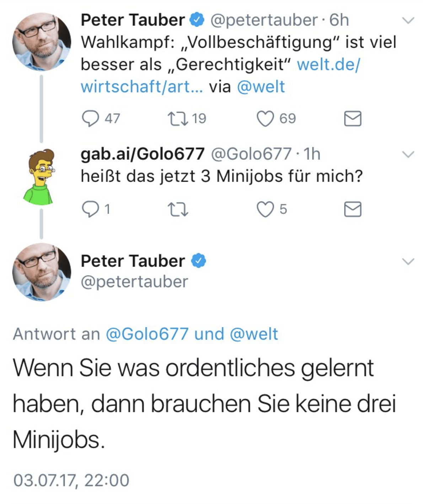Open options chevron on first Tauber tweet
Image resolution: width=423 pixels, height=504 pixels.
408,21
